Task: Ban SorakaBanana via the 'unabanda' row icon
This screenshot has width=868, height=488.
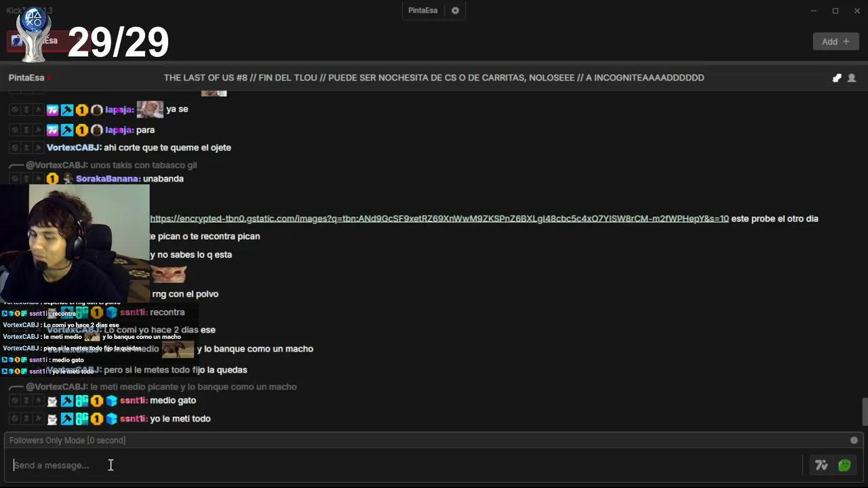Action: tap(14, 179)
